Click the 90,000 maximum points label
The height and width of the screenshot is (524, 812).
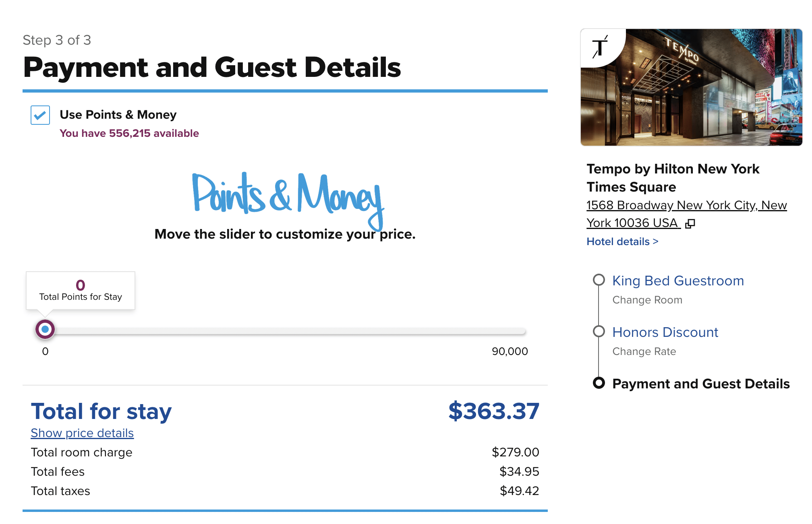click(510, 351)
